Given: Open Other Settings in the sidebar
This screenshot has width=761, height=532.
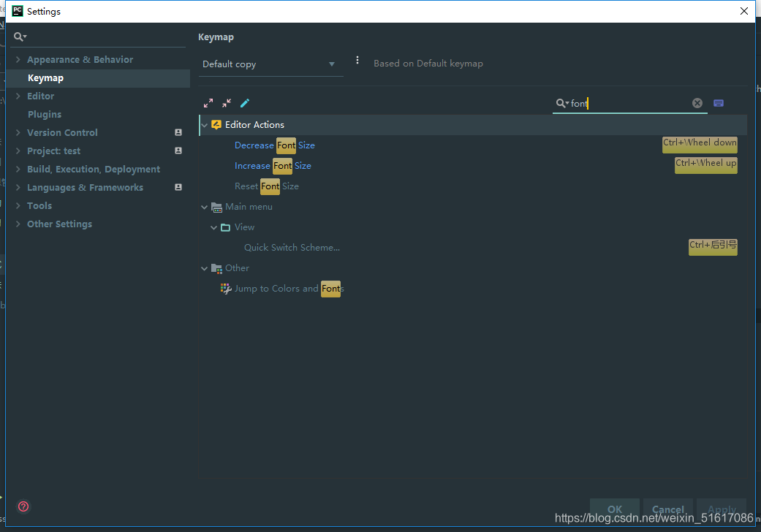Looking at the screenshot, I should pyautogui.click(x=60, y=224).
